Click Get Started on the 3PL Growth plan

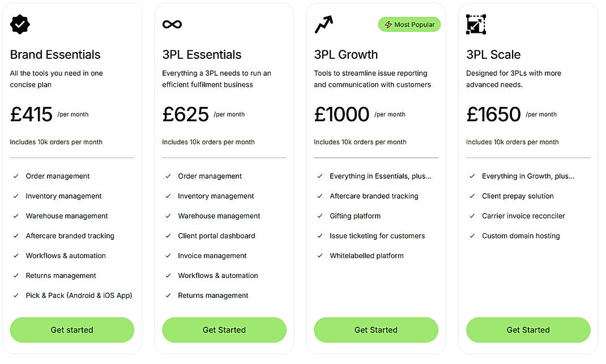(x=375, y=329)
